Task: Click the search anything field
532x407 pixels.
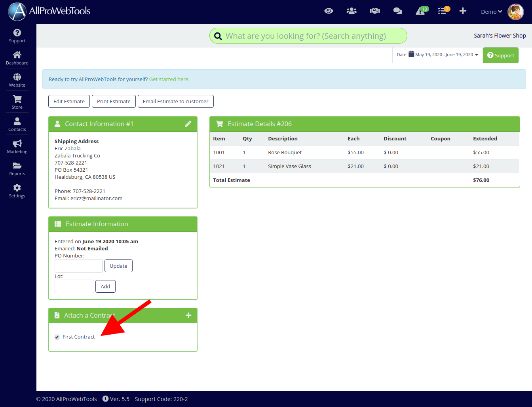Action: pyautogui.click(x=308, y=36)
